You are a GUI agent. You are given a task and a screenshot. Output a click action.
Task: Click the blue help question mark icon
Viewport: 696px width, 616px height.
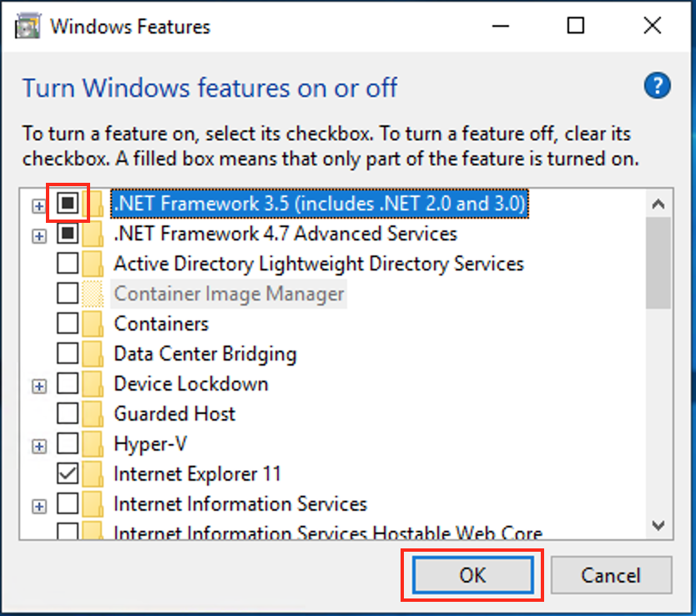tap(658, 85)
